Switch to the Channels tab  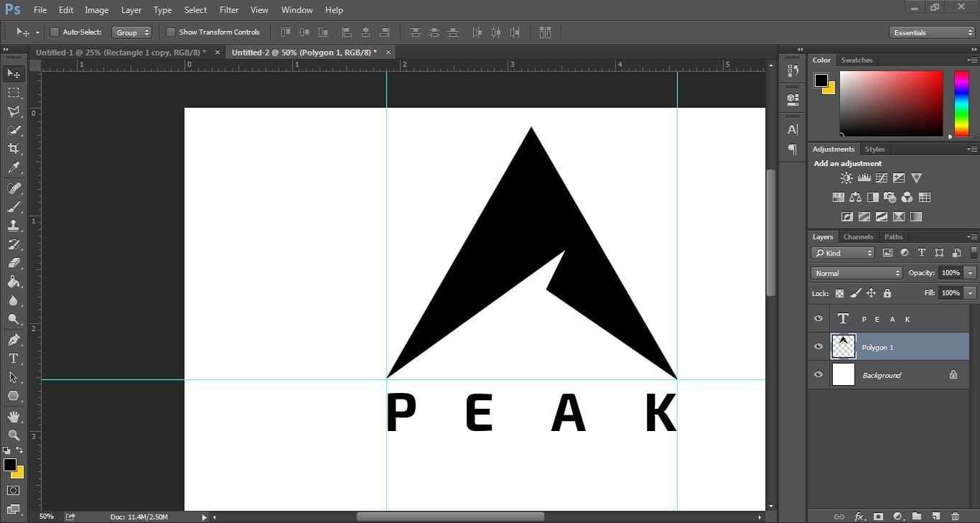pos(858,236)
